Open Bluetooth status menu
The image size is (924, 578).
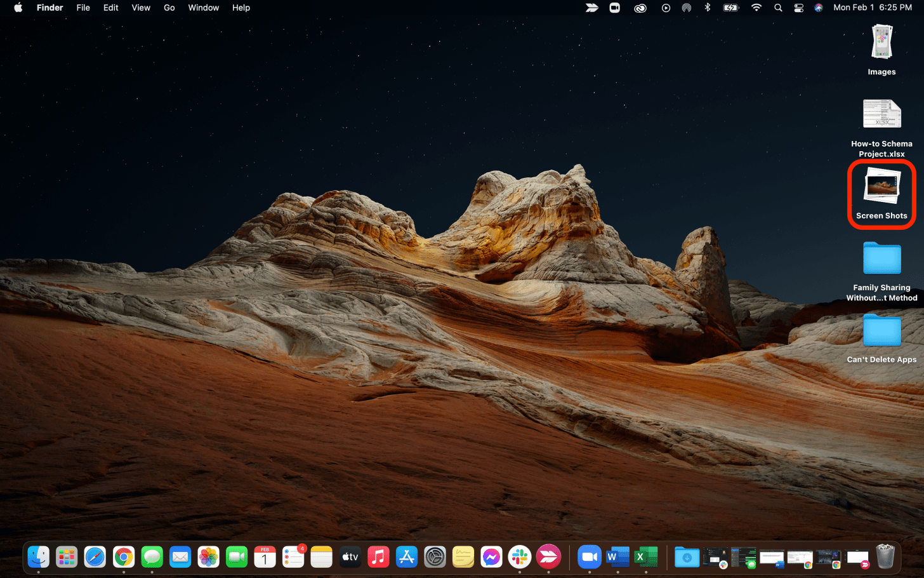[x=708, y=8]
